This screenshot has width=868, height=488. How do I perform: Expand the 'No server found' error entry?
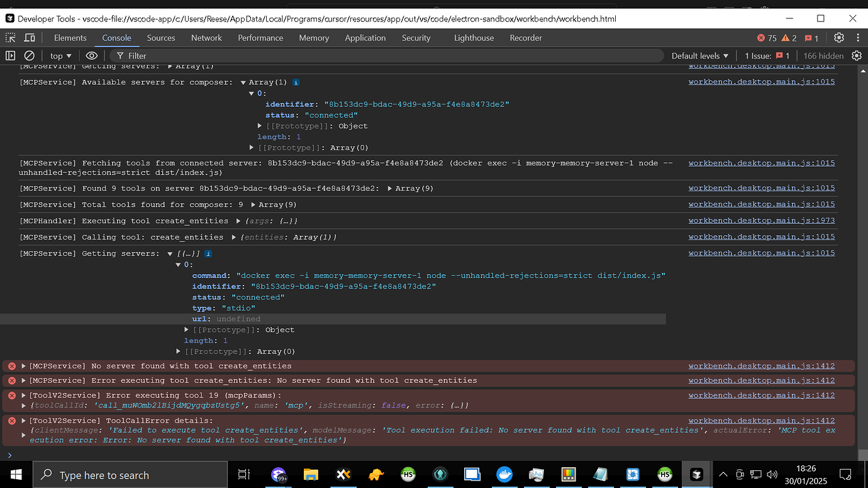[x=24, y=366]
